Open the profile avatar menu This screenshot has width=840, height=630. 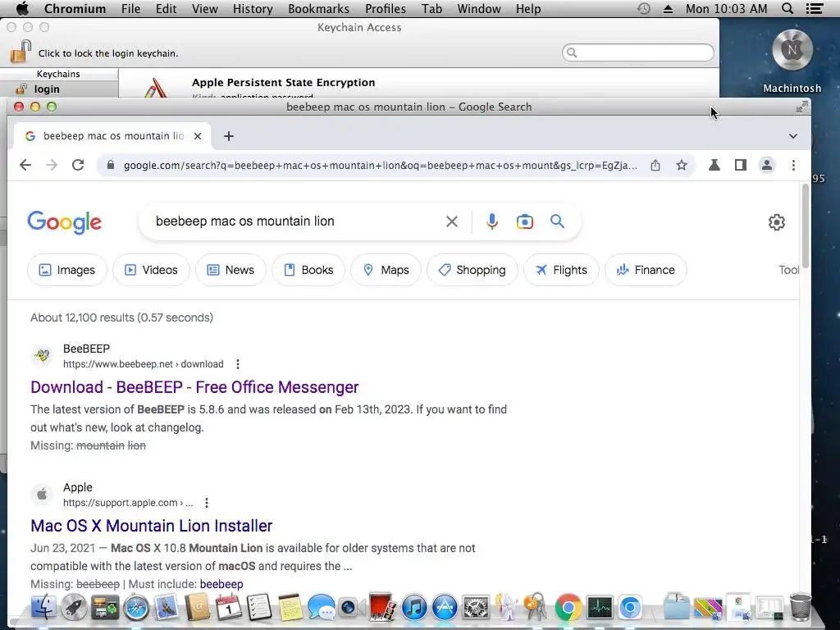coord(767,165)
